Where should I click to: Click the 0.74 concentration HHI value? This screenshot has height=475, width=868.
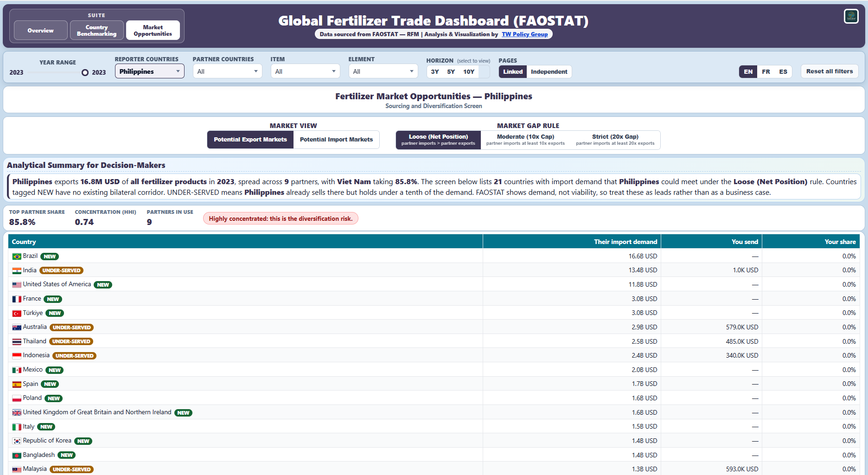point(84,222)
